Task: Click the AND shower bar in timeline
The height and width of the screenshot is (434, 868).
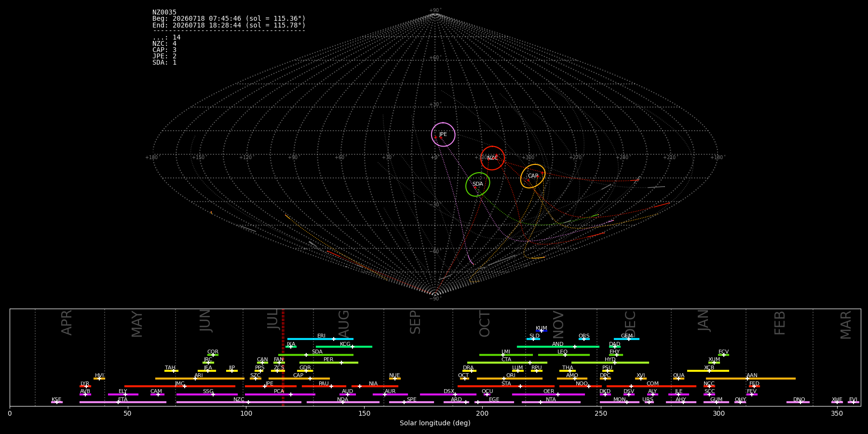Action: pos(558,347)
